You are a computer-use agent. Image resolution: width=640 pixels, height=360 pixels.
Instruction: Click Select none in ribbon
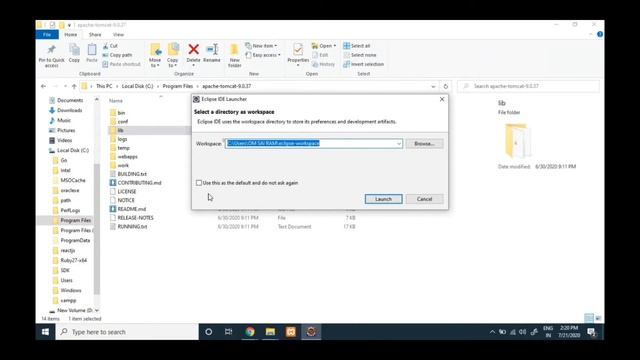click(x=360, y=55)
